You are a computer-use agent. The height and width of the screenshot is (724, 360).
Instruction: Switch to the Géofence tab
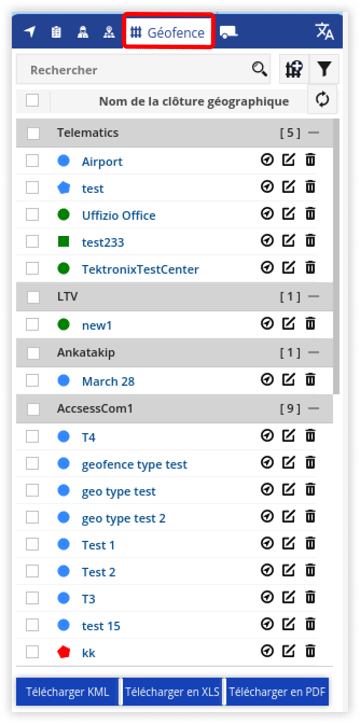(168, 32)
